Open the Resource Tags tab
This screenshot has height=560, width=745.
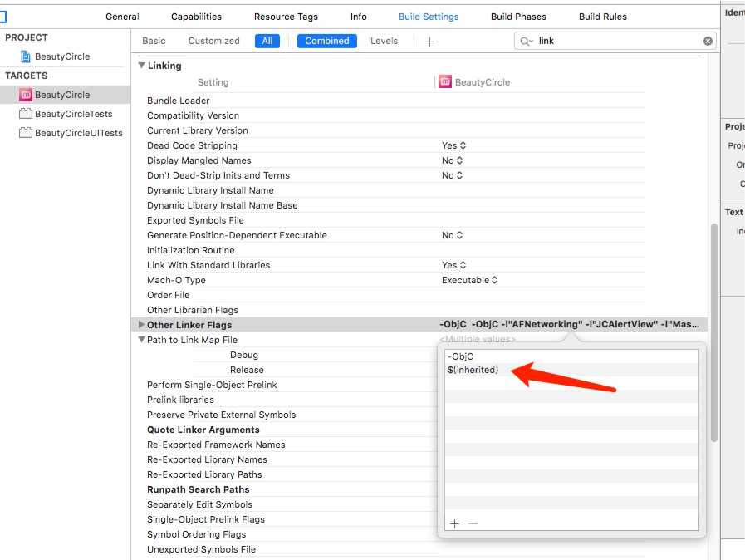[286, 17]
